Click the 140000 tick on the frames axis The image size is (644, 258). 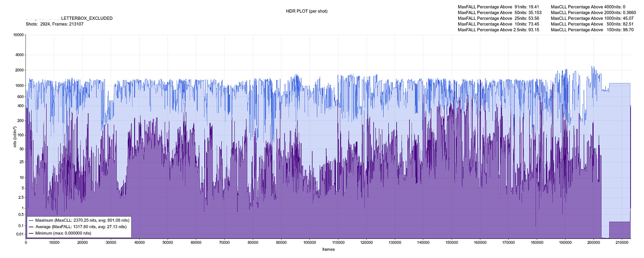(423, 243)
